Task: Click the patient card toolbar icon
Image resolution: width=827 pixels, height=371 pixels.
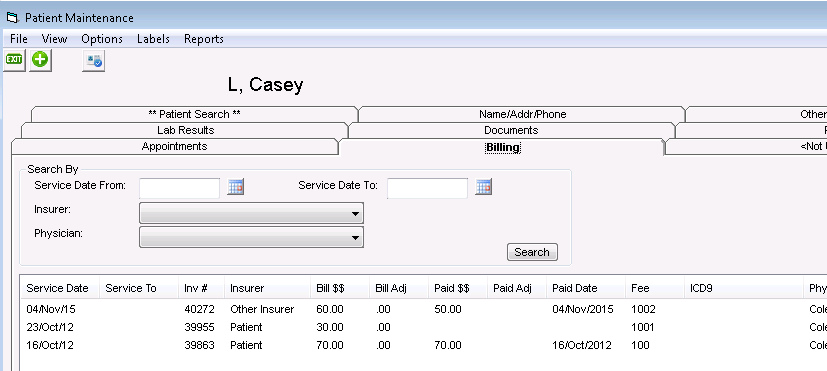Action: (94, 61)
